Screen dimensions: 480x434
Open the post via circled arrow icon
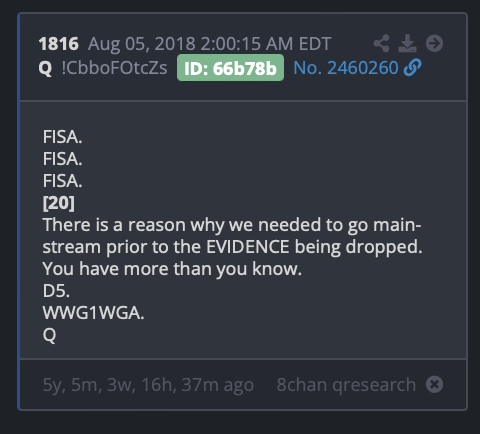pyautogui.click(x=434, y=43)
